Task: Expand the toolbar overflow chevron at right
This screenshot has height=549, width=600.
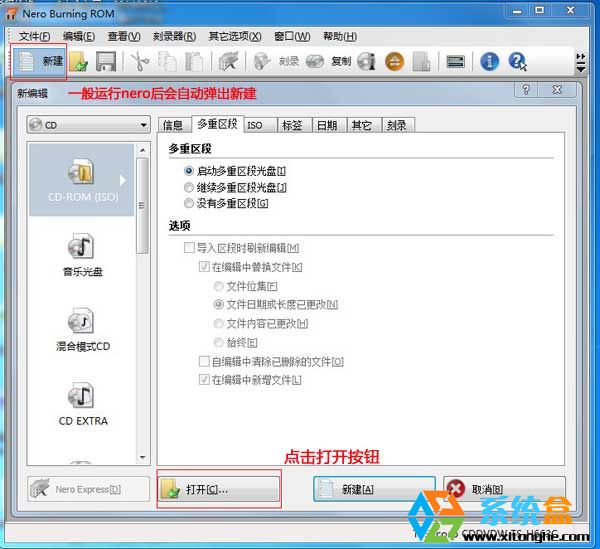Action: (581, 62)
